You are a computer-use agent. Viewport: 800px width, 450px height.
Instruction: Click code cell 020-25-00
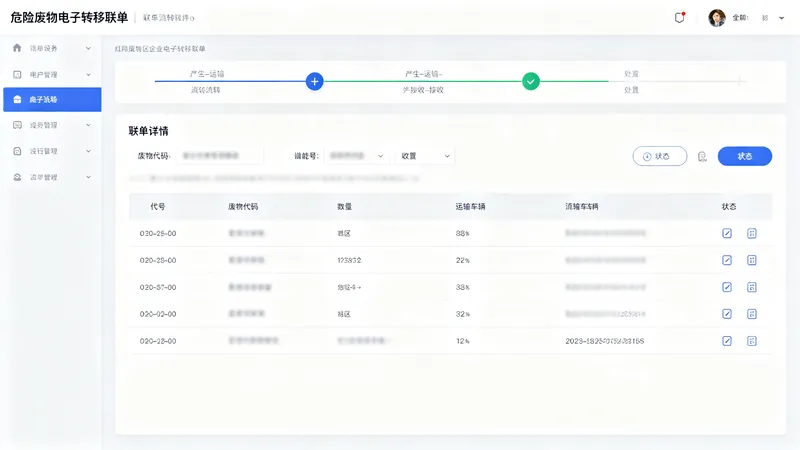click(x=158, y=234)
